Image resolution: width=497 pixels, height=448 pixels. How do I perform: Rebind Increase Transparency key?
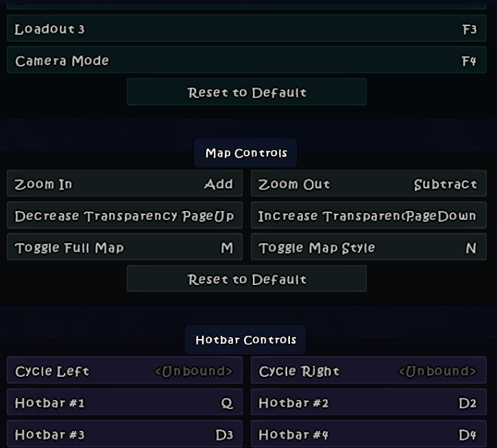(x=368, y=216)
